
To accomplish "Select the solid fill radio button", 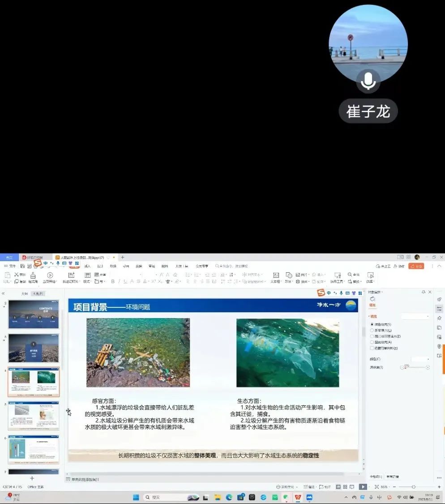I will [x=372, y=324].
